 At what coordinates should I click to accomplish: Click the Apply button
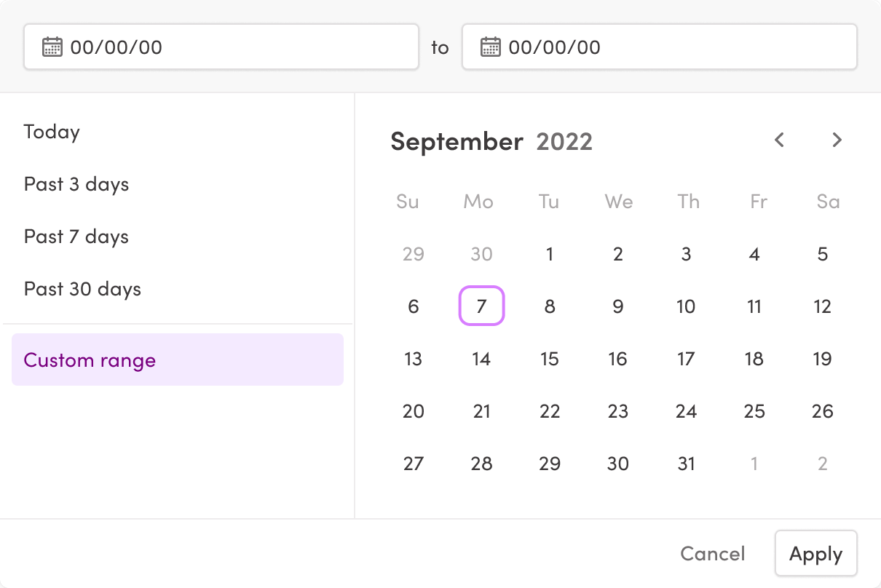coord(815,554)
